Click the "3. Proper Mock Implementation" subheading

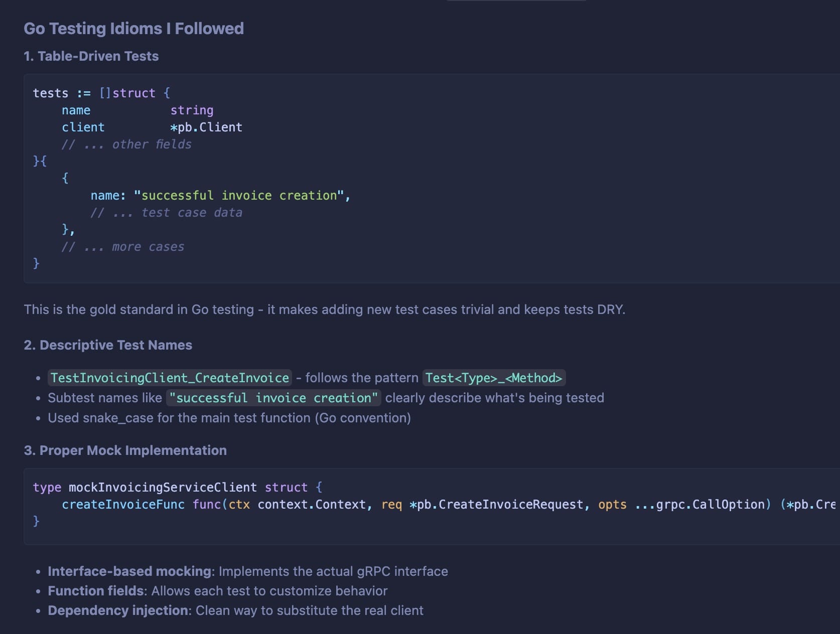[125, 450]
